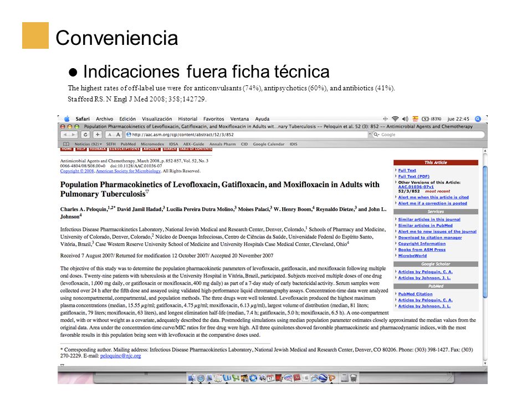Click the Spotlight search icon
This screenshot has width=532, height=399.
pos(478,119)
